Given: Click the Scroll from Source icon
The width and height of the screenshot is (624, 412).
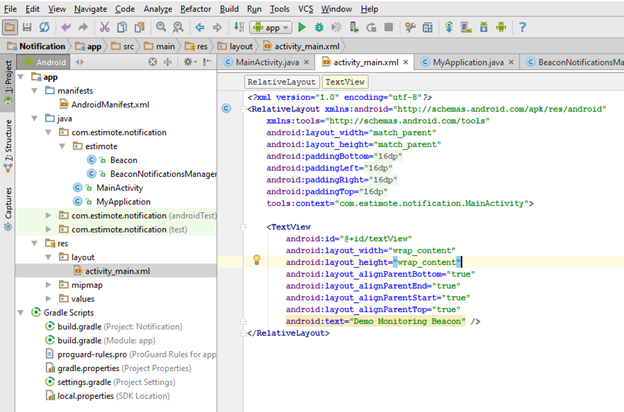Looking at the screenshot, I should point(153,62).
